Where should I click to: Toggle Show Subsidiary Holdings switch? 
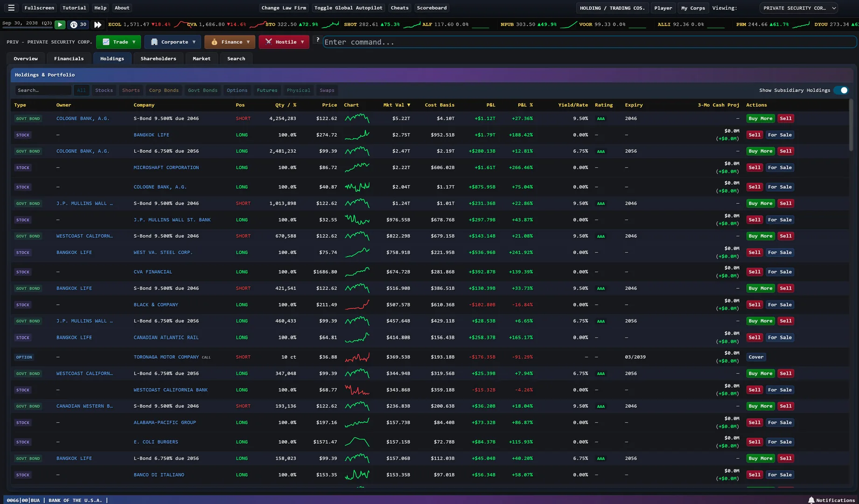(841, 91)
